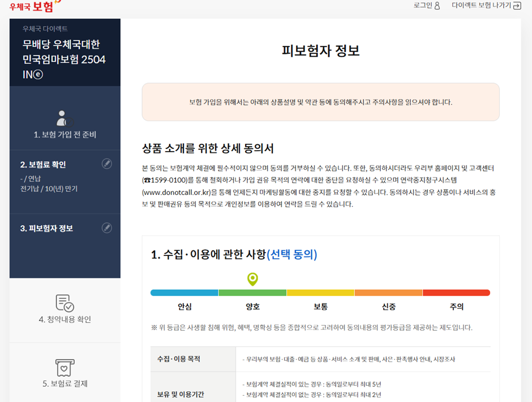Click orange 신중 segment of rating bar
Image resolution: width=532 pixels, height=402 pixels.
388,293
